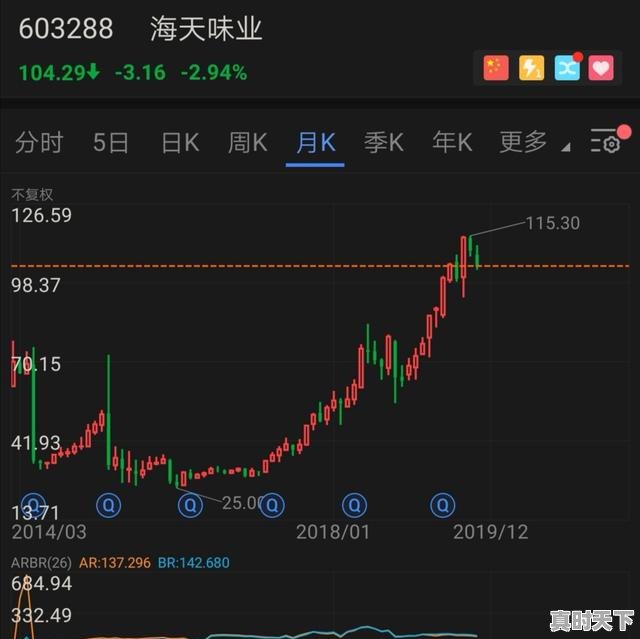640x639 pixels.
Task: Switch to the 分时 tab
Action: [39, 142]
